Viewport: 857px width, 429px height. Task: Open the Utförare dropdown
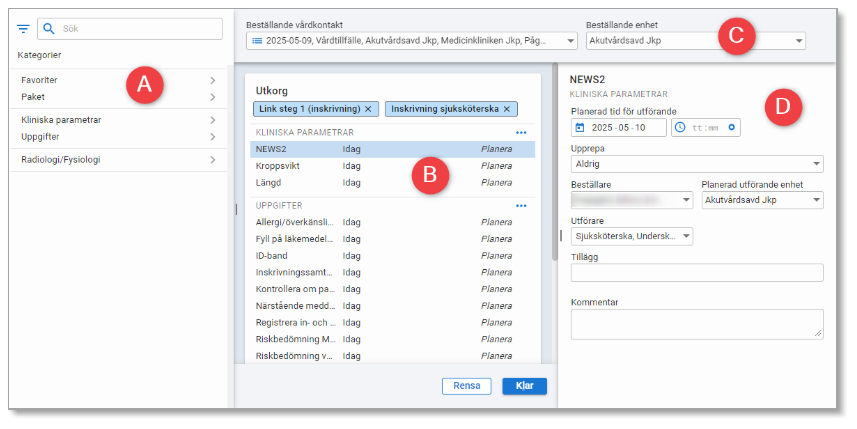click(631, 236)
